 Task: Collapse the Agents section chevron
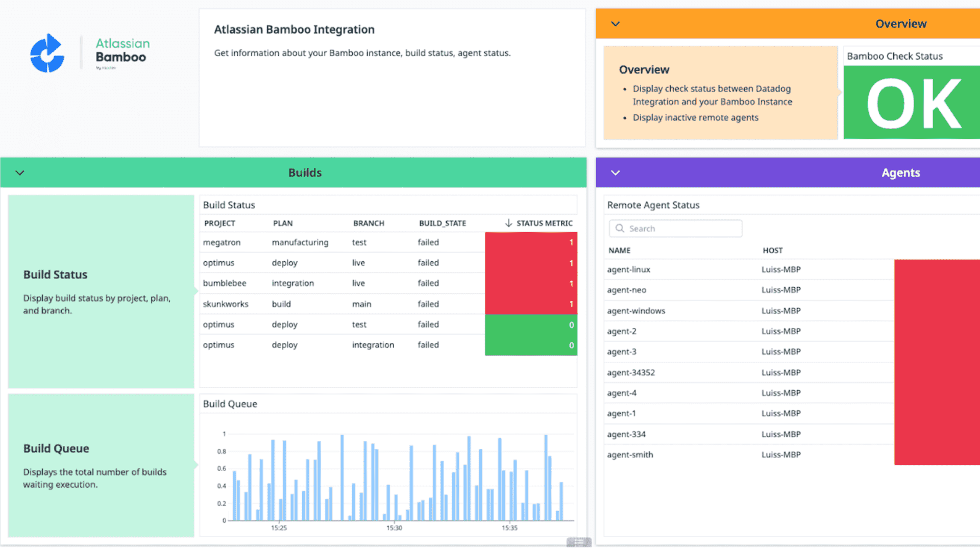(616, 173)
